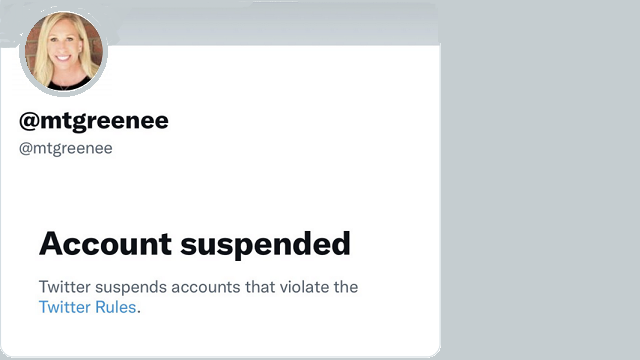Click white space right of Account suspended heading
Screen dimensions: 640x360
[392, 244]
